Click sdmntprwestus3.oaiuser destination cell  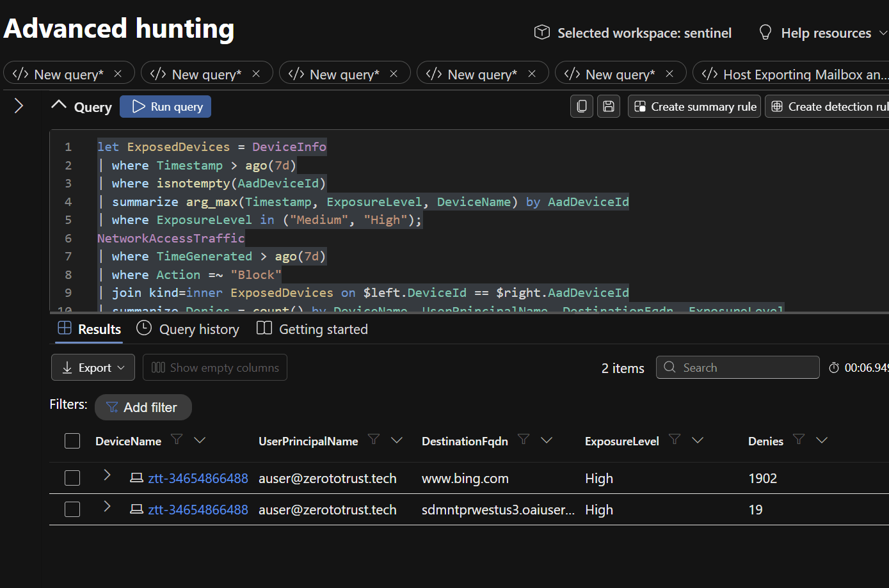[x=498, y=509]
